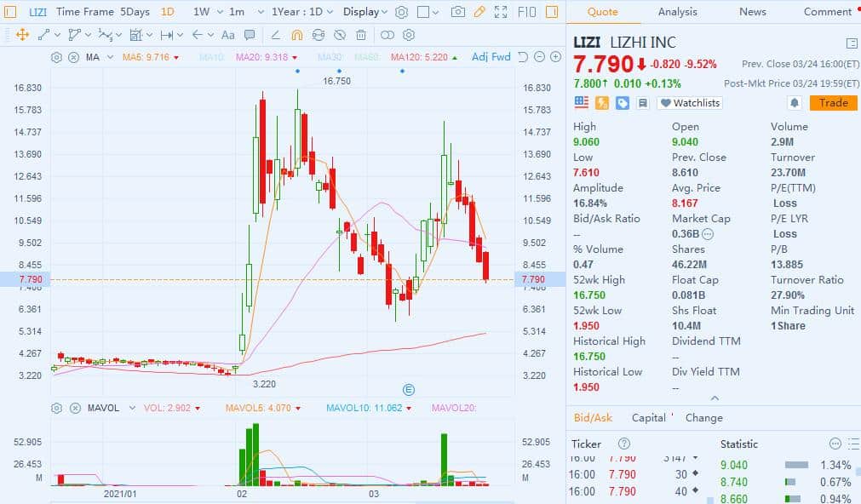The width and height of the screenshot is (861, 504).
Task: Toggle the magnet snap drawing mode
Action: [x=296, y=36]
